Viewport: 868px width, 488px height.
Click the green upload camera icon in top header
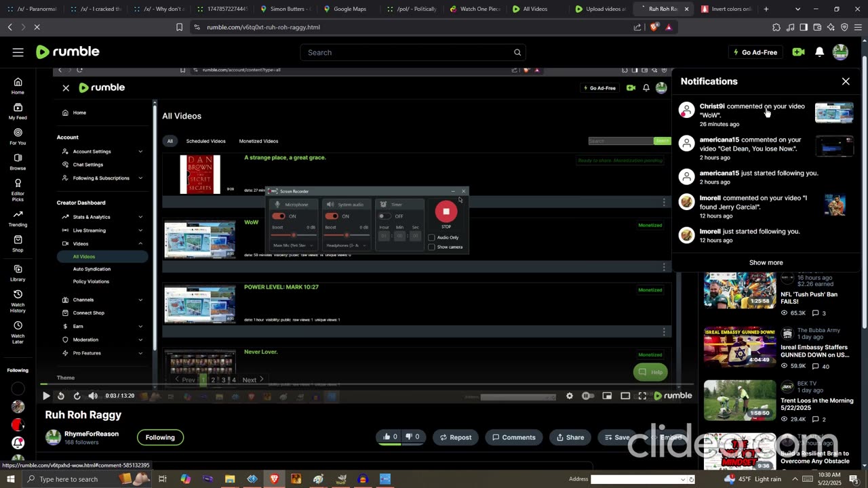pyautogui.click(x=798, y=52)
